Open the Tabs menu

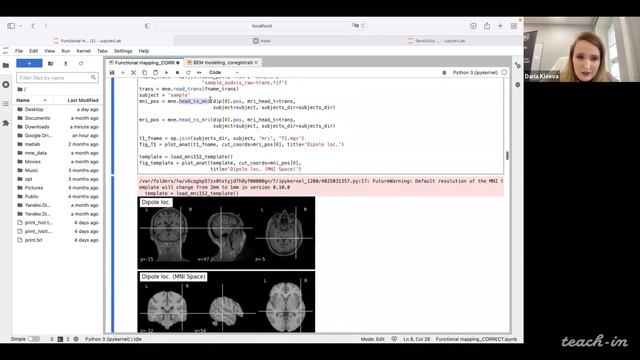[102, 51]
